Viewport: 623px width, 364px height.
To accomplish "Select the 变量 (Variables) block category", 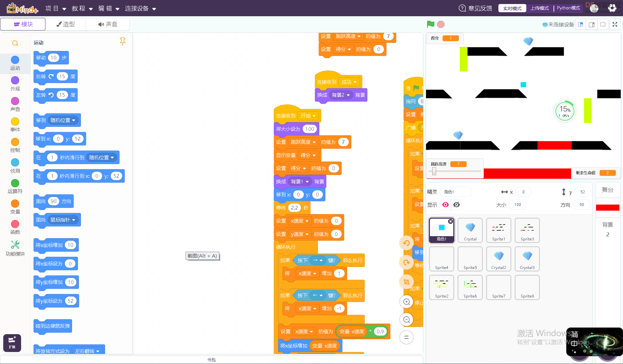I will (15, 207).
